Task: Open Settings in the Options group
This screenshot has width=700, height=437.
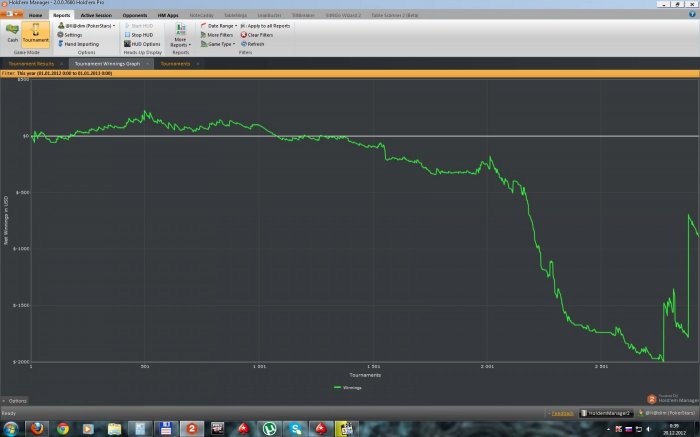Action: pos(70,35)
